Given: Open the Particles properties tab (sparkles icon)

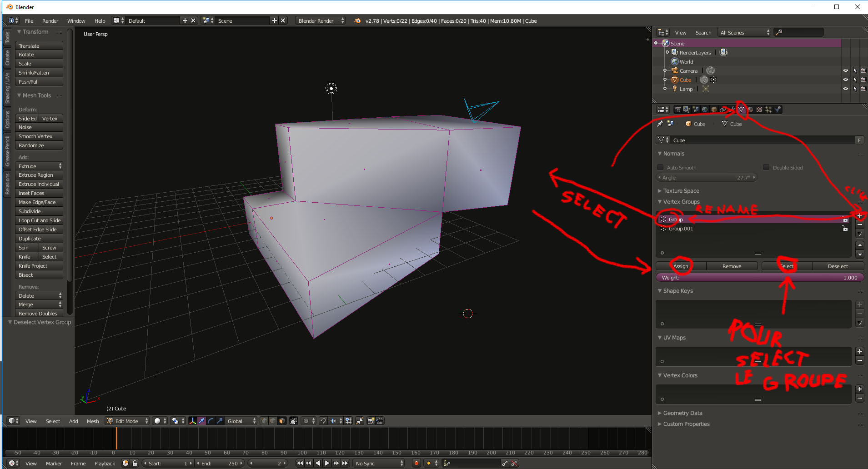Looking at the screenshot, I should click(768, 110).
